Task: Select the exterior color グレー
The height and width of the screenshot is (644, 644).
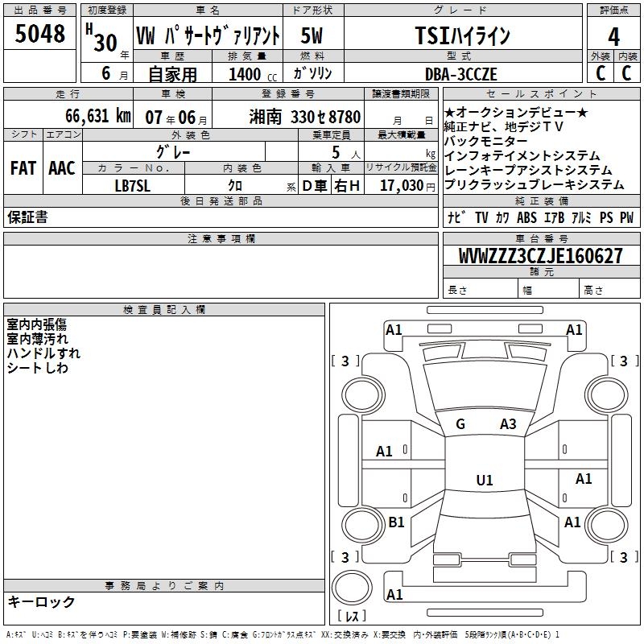Action: point(173,152)
